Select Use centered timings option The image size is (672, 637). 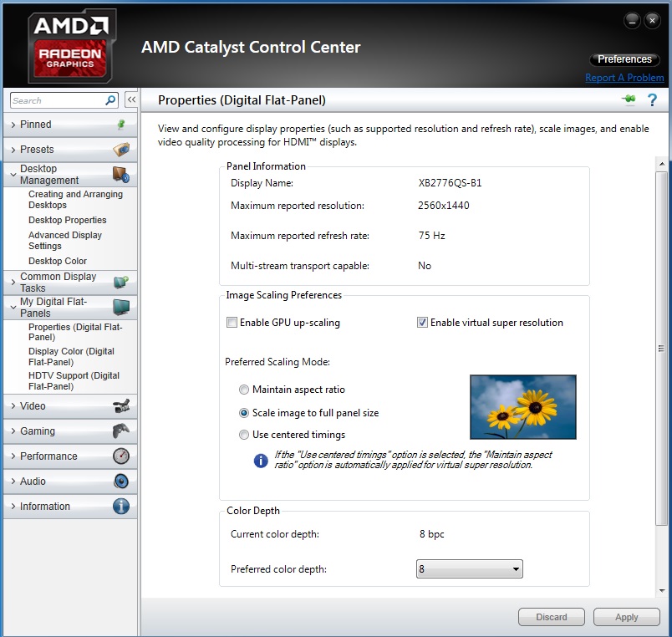pyautogui.click(x=244, y=435)
